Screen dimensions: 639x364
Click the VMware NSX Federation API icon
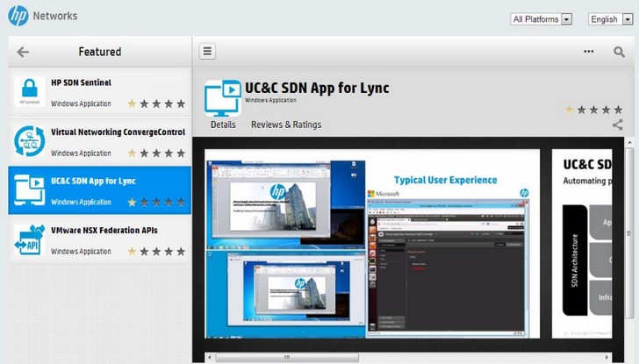[x=29, y=239]
